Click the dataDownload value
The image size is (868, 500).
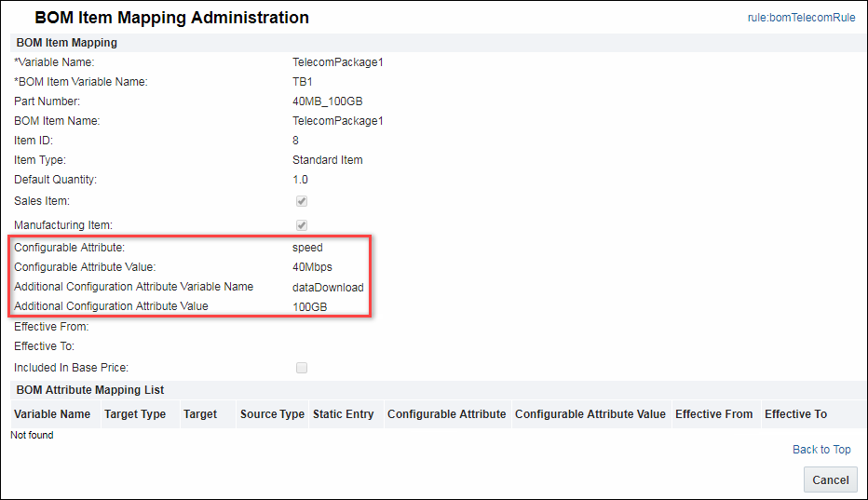coord(328,288)
